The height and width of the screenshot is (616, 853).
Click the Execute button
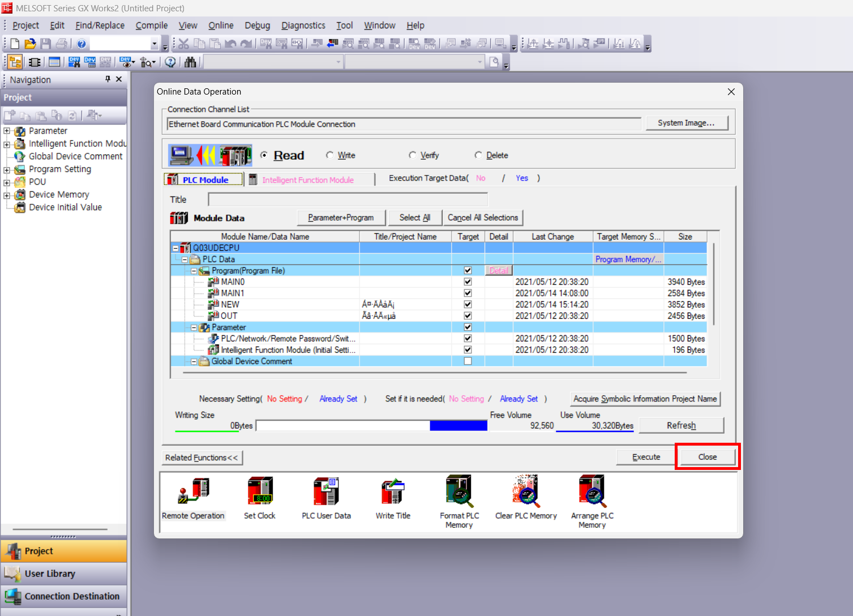click(646, 457)
